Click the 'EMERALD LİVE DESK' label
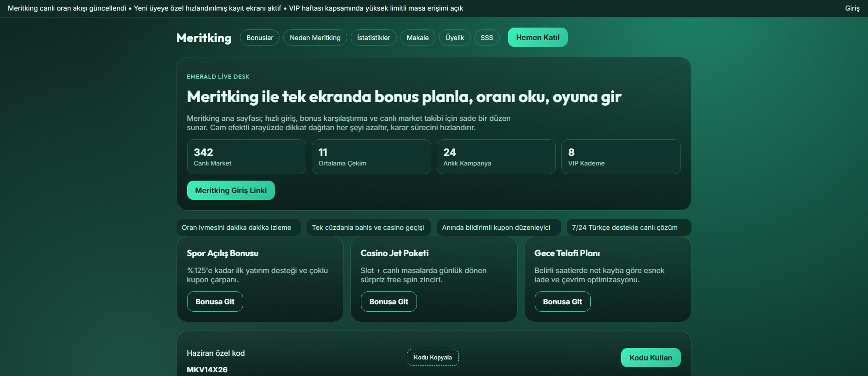The height and width of the screenshot is (376, 868). point(218,77)
